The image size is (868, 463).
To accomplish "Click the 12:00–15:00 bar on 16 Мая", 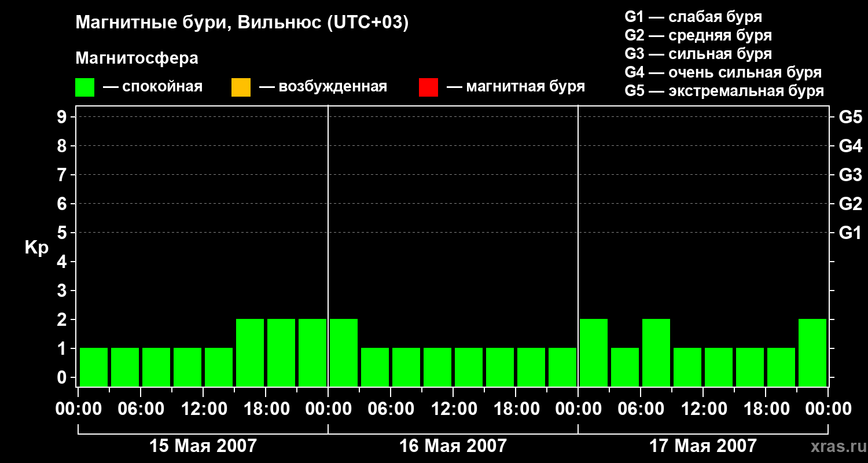I will (x=469, y=367).
